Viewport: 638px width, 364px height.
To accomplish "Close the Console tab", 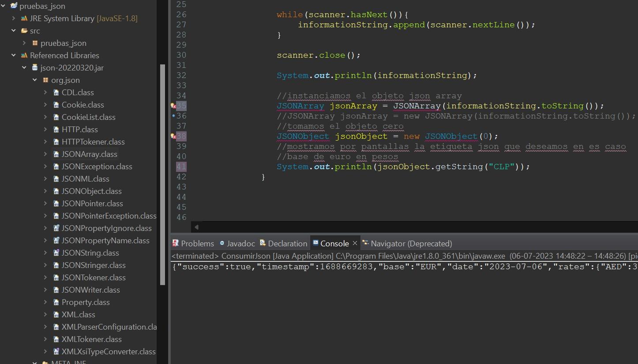I will (354, 243).
